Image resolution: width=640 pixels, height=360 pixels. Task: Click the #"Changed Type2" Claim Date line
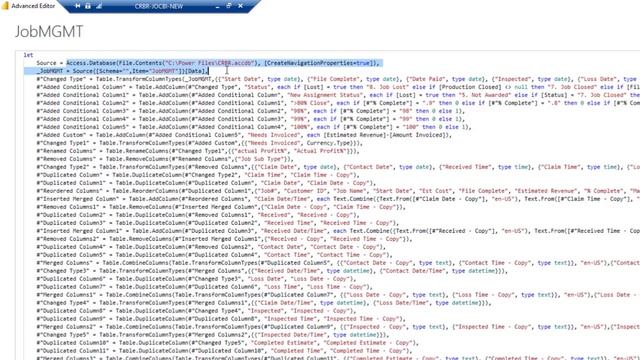click(x=338, y=167)
